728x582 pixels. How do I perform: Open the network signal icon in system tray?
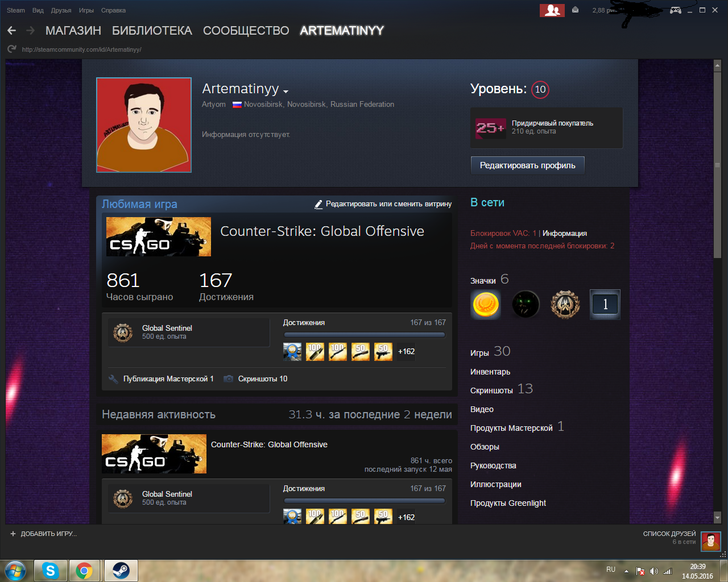668,571
